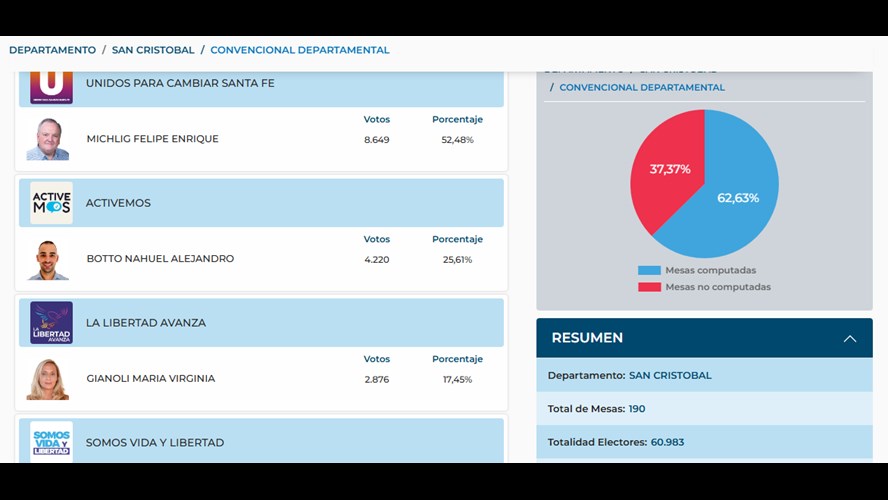Click the vote count 8.649
888x500 pixels.
(377, 140)
